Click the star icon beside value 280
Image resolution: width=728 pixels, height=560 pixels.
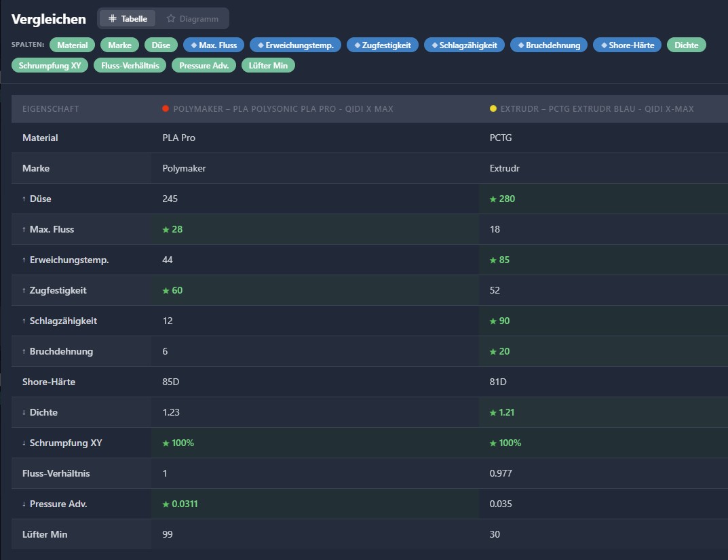[x=493, y=199]
